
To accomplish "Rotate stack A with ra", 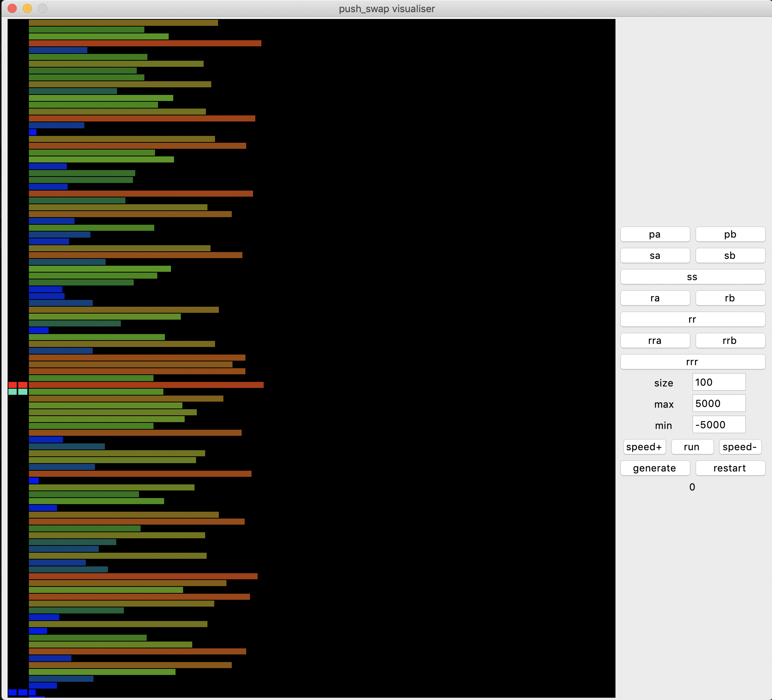I will coord(655,298).
